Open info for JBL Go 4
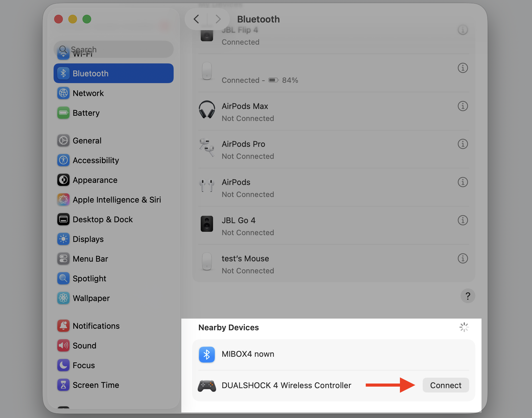The width and height of the screenshot is (532, 418). [x=463, y=220]
